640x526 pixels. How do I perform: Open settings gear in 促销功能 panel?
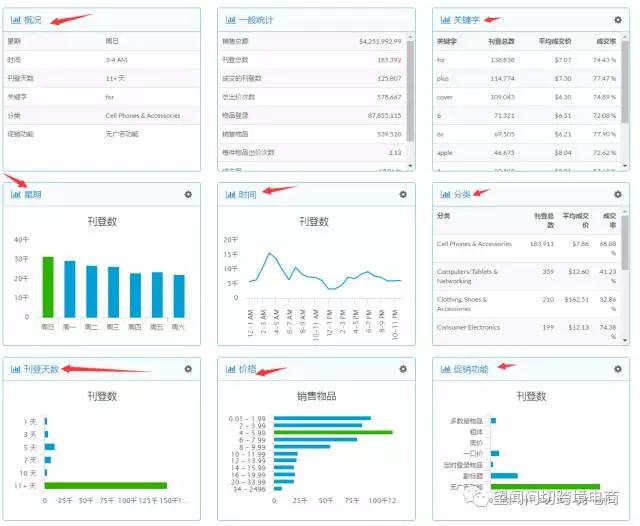point(618,369)
